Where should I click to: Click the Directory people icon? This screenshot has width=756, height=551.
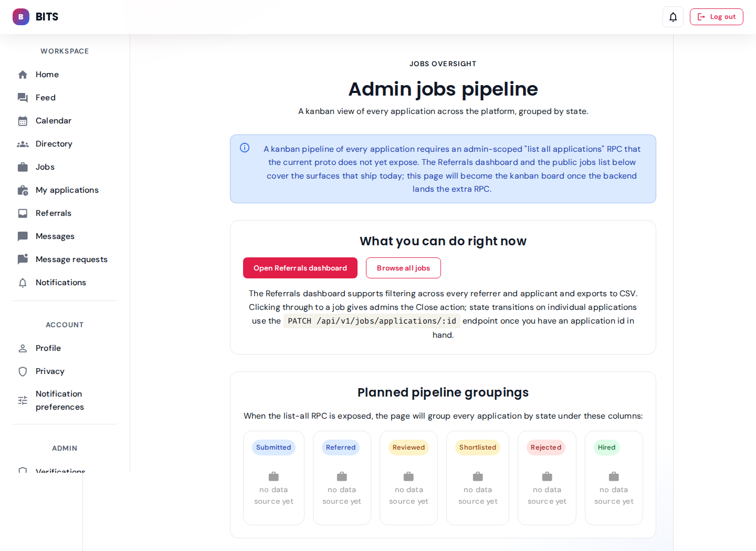pyautogui.click(x=23, y=144)
